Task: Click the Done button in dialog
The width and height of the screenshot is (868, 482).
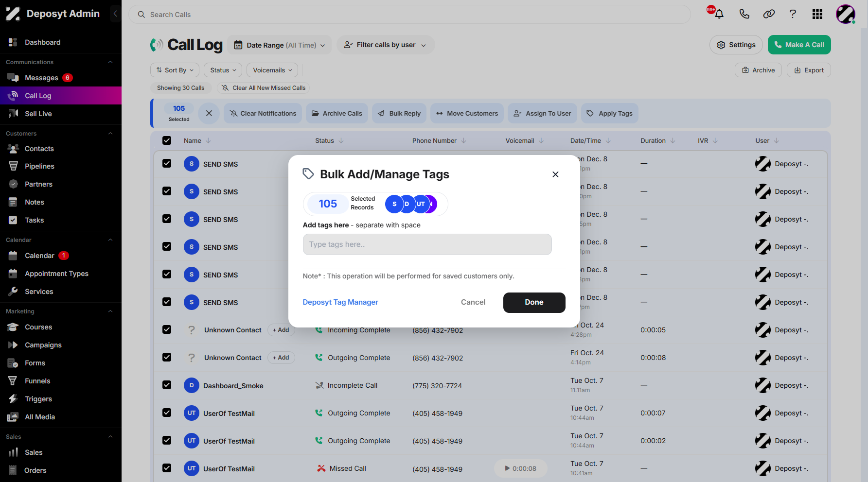Action: click(534, 302)
